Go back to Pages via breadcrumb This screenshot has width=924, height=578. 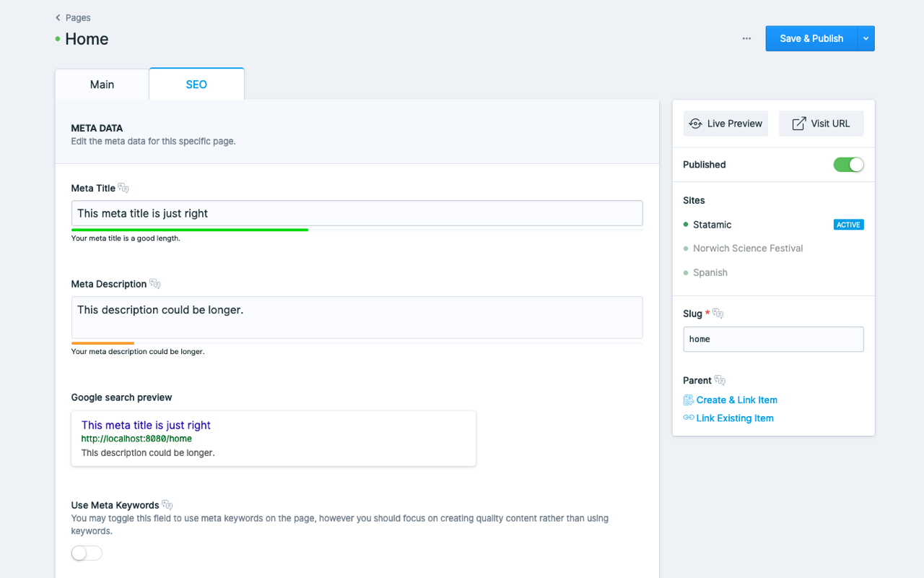click(x=74, y=17)
